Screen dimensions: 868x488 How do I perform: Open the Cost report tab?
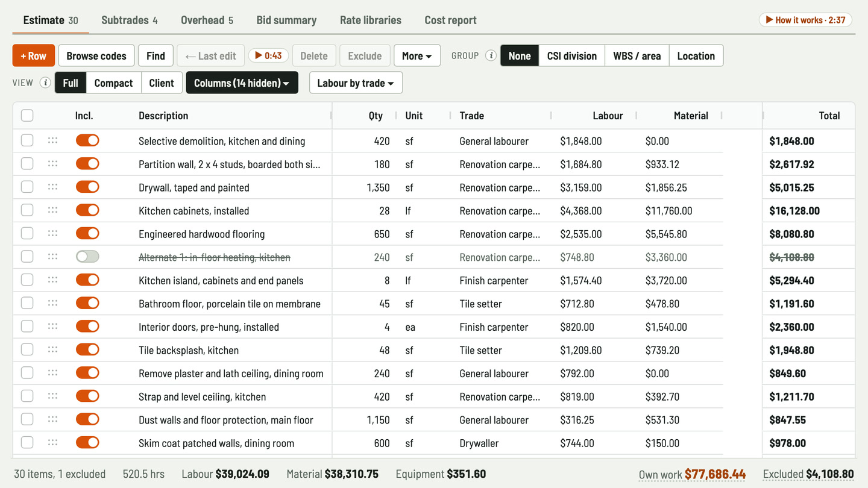coord(450,20)
